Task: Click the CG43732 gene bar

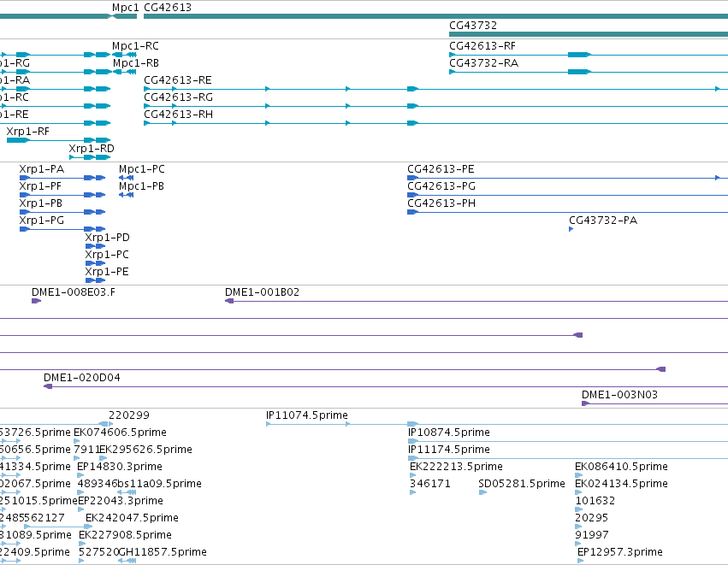Action: coord(589,34)
